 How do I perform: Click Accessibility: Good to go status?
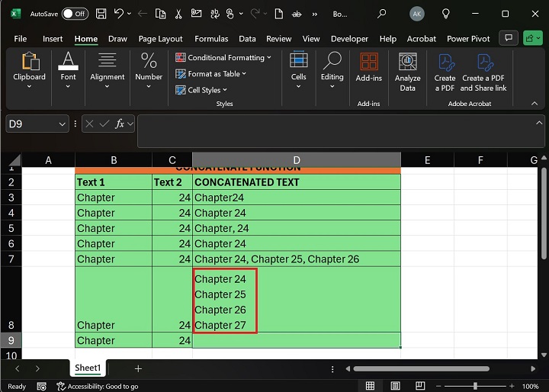[98, 387]
